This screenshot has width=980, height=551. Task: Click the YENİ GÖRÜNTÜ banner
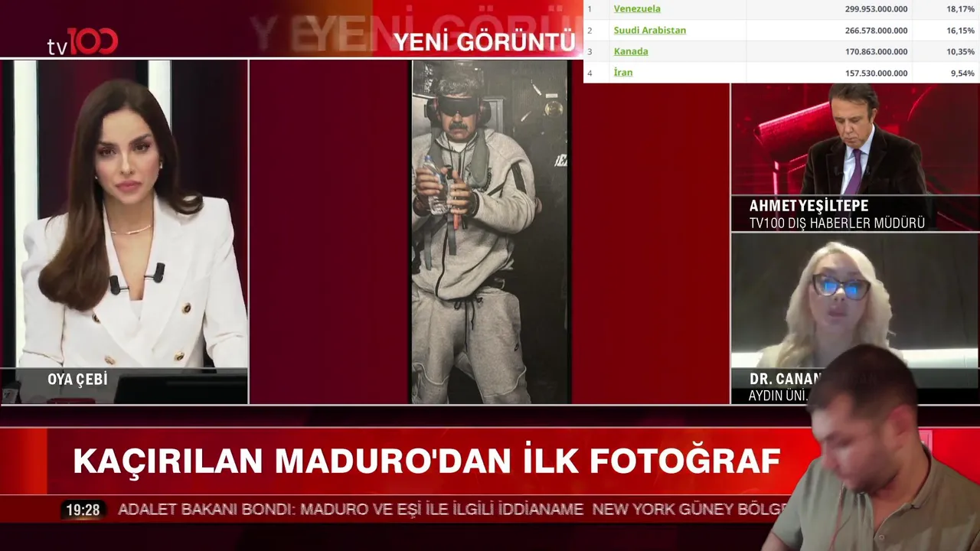tap(484, 41)
